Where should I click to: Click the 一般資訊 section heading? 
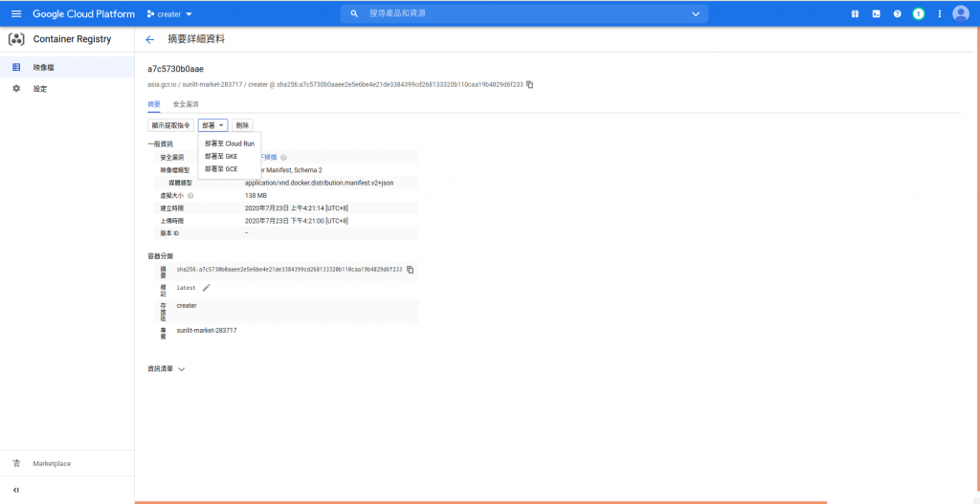point(160,143)
